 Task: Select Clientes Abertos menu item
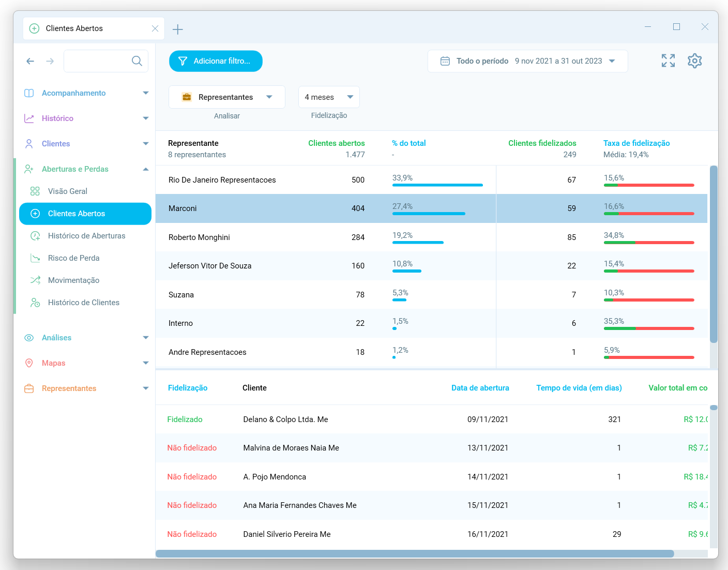click(85, 214)
